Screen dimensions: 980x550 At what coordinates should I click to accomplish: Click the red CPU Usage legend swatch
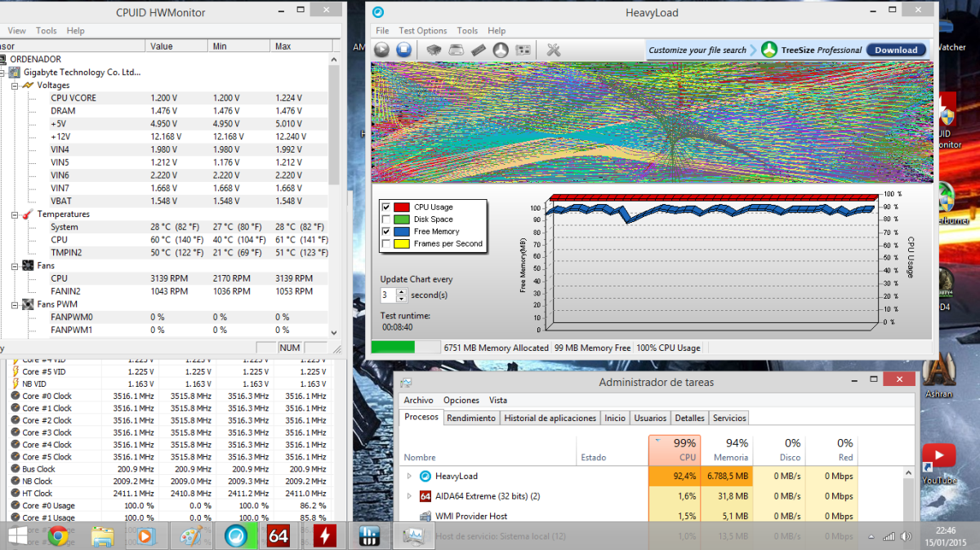tap(401, 207)
